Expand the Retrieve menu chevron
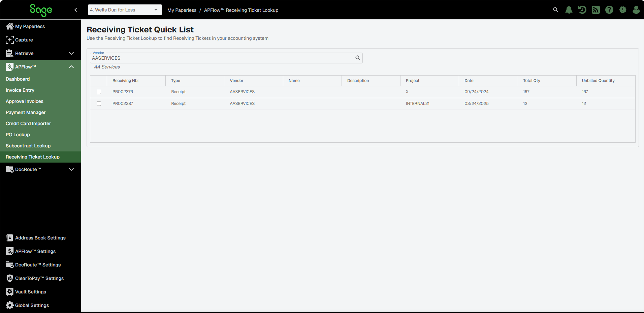Screen dimensions: 644x313 pos(71,53)
